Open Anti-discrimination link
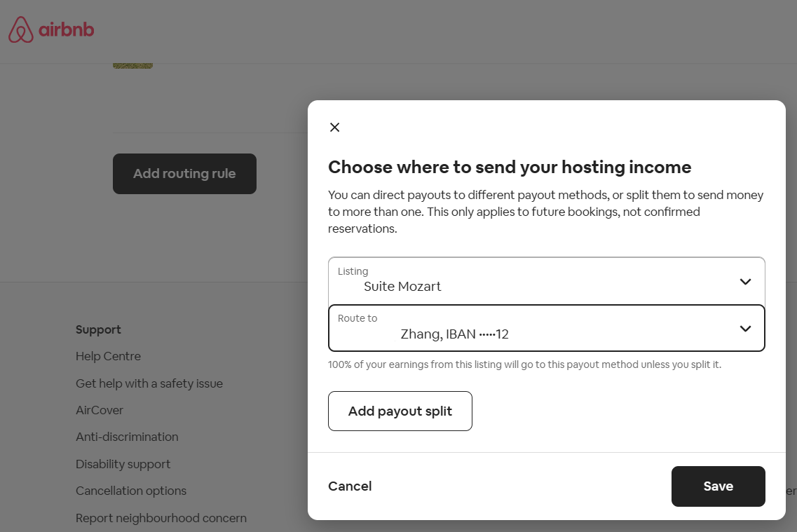797x532 pixels. [x=127, y=437]
